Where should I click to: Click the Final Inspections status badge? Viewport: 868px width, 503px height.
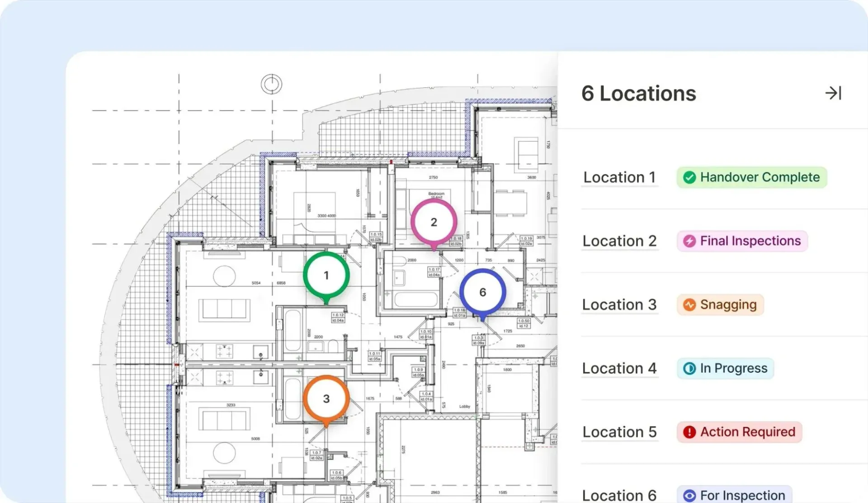tap(742, 241)
